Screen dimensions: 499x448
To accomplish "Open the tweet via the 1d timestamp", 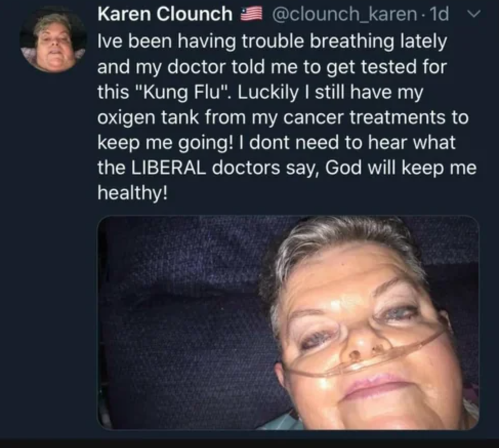I will click(x=439, y=14).
